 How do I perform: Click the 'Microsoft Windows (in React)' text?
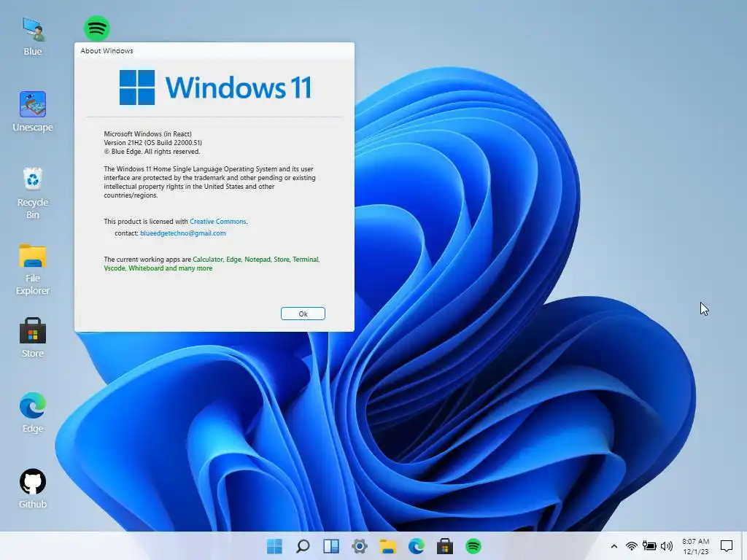click(147, 134)
